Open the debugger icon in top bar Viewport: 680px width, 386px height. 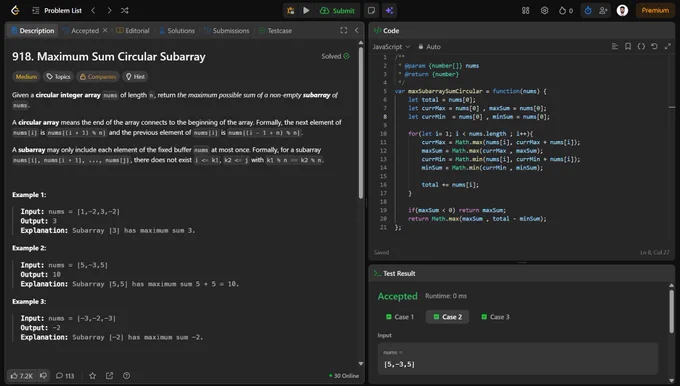tap(291, 10)
